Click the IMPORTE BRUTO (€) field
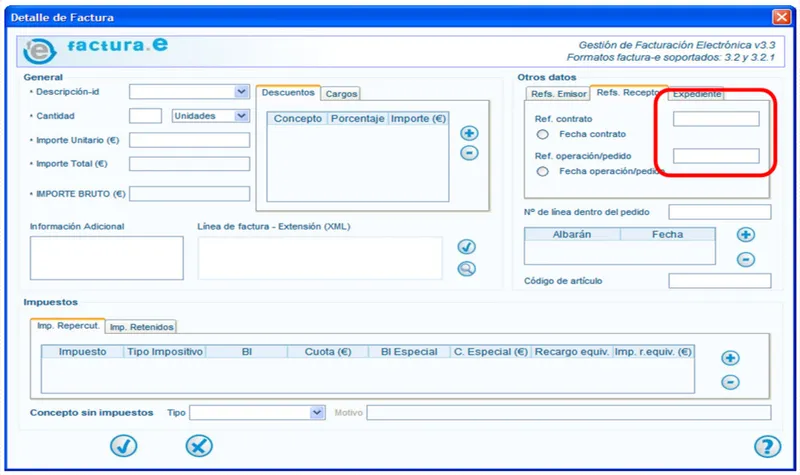Viewport: 800px width, 475px height. [189, 194]
